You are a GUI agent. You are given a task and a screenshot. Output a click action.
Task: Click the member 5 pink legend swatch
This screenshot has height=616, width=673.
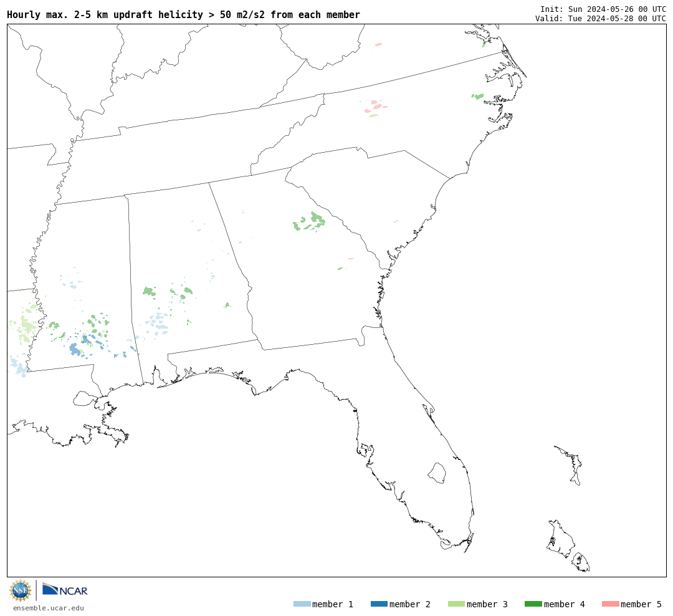coord(610,604)
